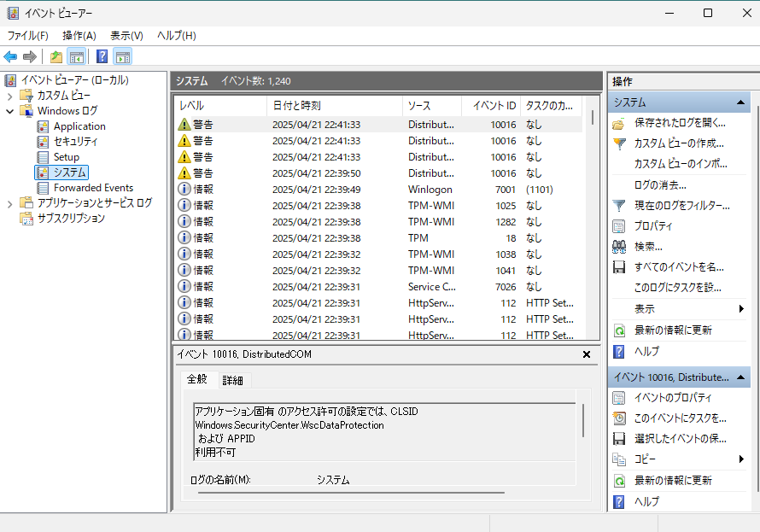This screenshot has width=760, height=532.
Task: Click the details pane horizontal scrollbar
Action: tap(352, 493)
